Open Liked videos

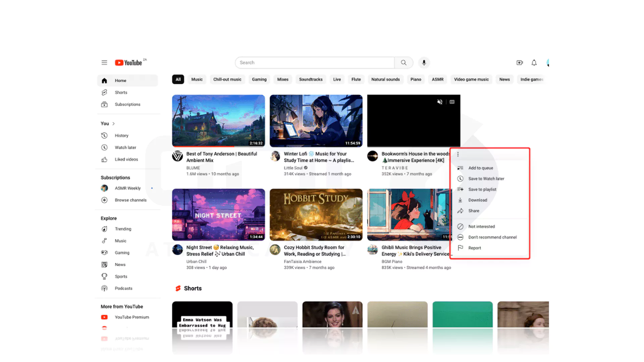pos(127,160)
